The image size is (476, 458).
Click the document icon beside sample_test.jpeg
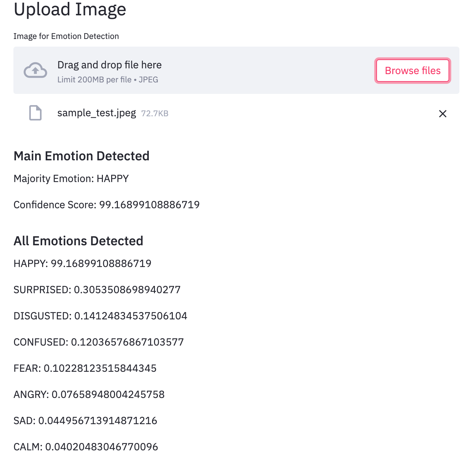pyautogui.click(x=35, y=113)
